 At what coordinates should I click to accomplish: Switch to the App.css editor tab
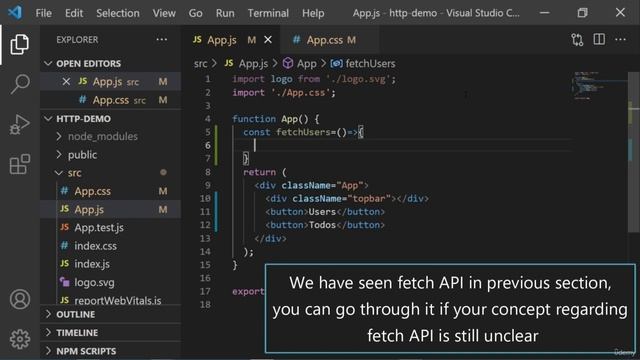(330, 40)
